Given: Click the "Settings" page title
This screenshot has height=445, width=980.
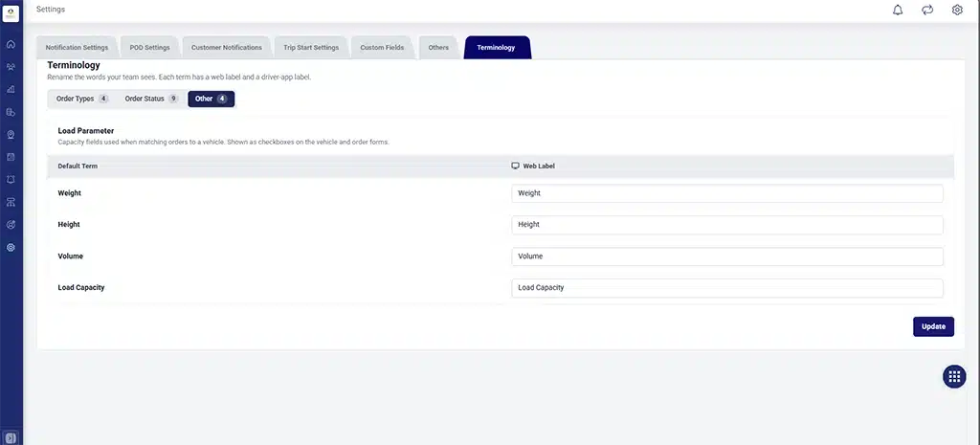Looking at the screenshot, I should pyautogui.click(x=51, y=10).
